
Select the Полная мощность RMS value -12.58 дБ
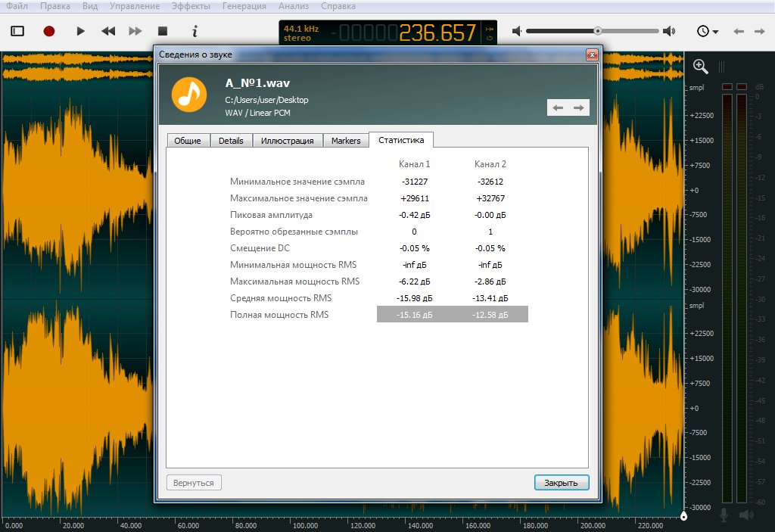[x=490, y=315]
